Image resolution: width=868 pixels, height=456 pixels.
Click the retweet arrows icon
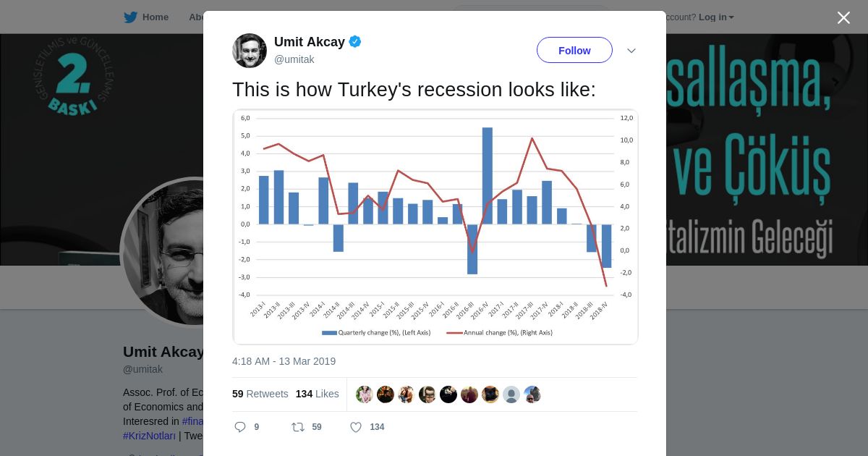(298, 427)
